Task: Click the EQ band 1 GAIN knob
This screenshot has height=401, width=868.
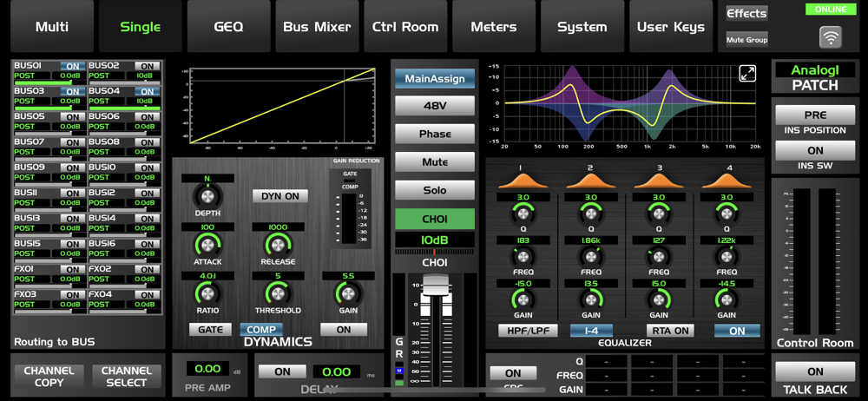Action: coord(523,299)
